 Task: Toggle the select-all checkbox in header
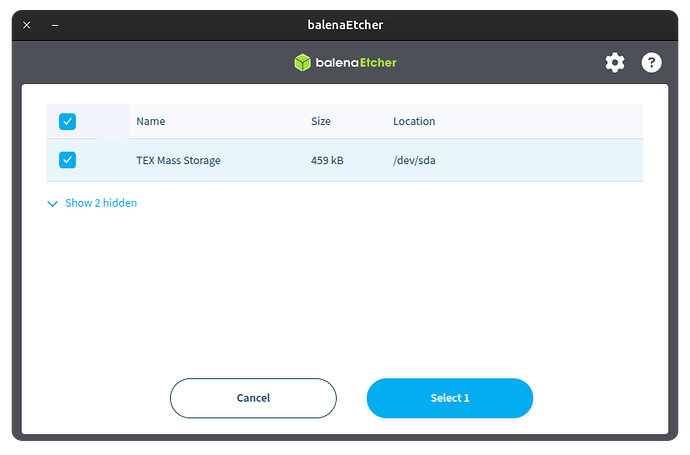(x=67, y=121)
